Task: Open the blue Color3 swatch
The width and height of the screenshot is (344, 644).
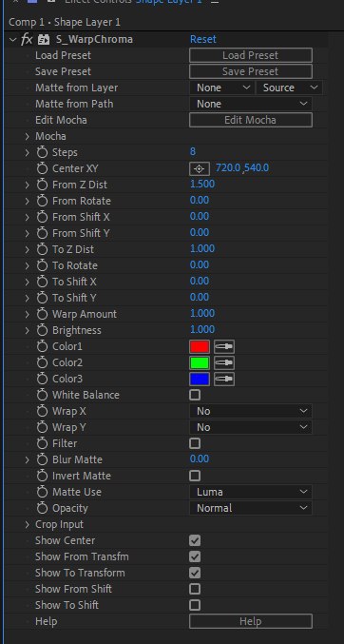Action: [x=200, y=379]
